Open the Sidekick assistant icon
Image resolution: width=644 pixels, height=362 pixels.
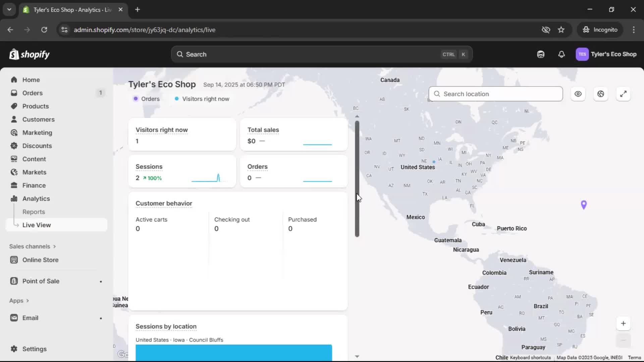point(541,54)
